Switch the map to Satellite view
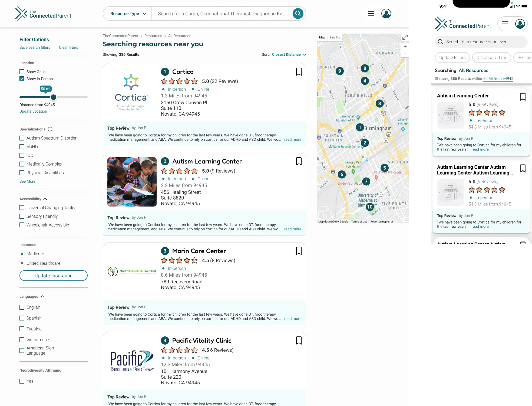The width and height of the screenshot is (532, 406). (335, 37)
